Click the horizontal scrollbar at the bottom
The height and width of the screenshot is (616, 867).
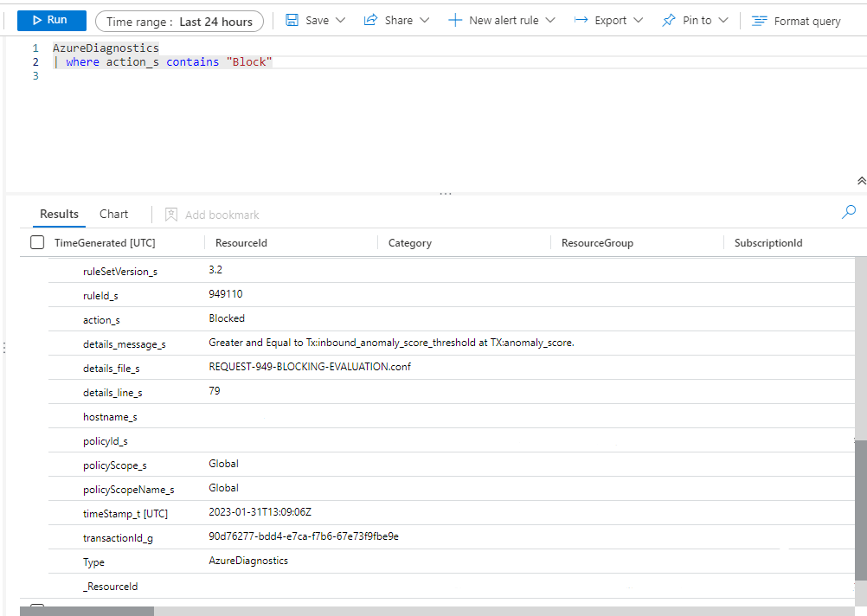pos(87,611)
